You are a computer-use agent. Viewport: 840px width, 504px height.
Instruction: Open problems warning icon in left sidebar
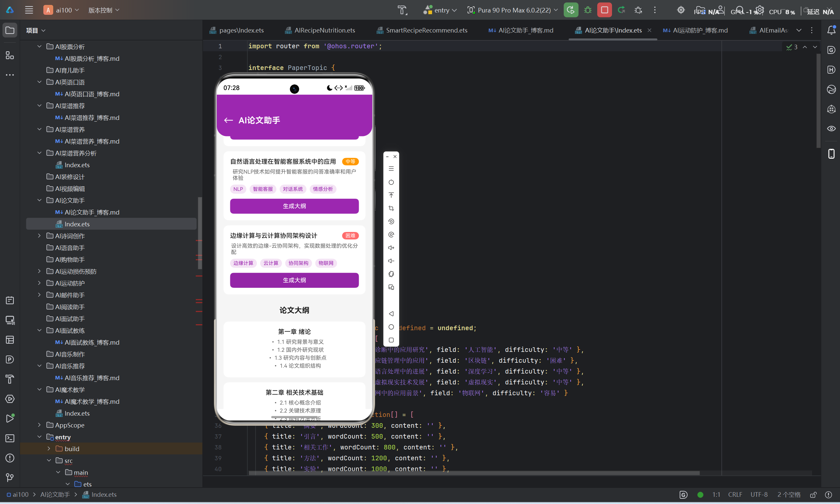pos(10,458)
